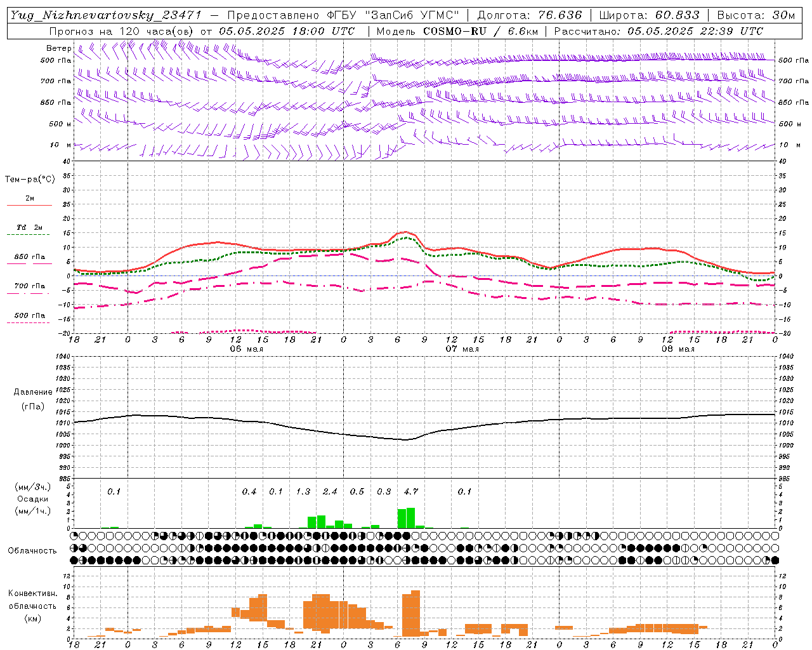Image resolution: width=812 pixels, height=650 pixels.
Task: Select the longitude value Долгота: 76.636
Action: 530,15
